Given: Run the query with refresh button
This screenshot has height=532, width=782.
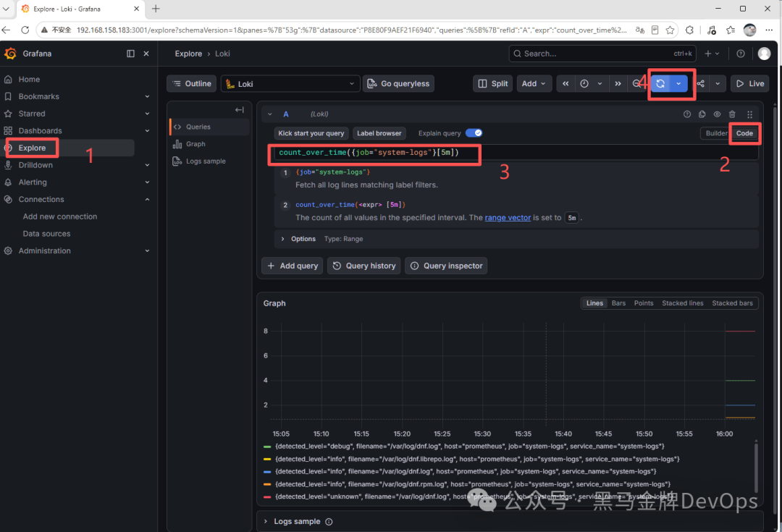Looking at the screenshot, I should coord(660,84).
